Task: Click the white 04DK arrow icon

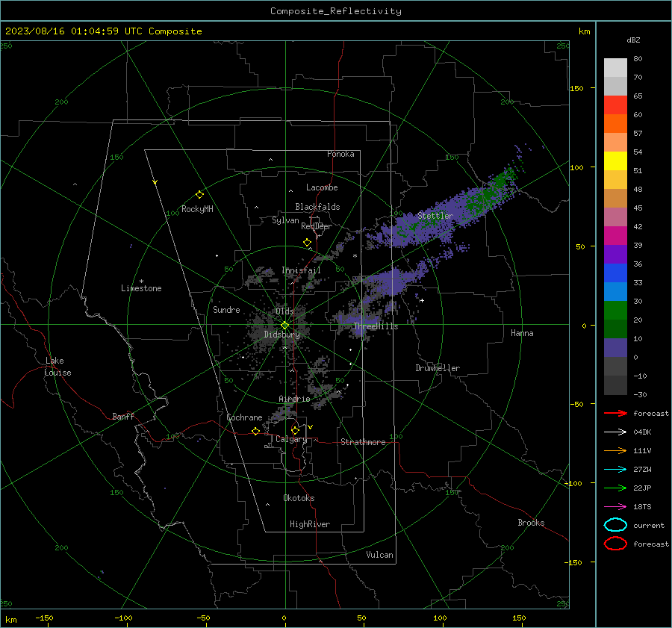Action: pyautogui.click(x=615, y=432)
